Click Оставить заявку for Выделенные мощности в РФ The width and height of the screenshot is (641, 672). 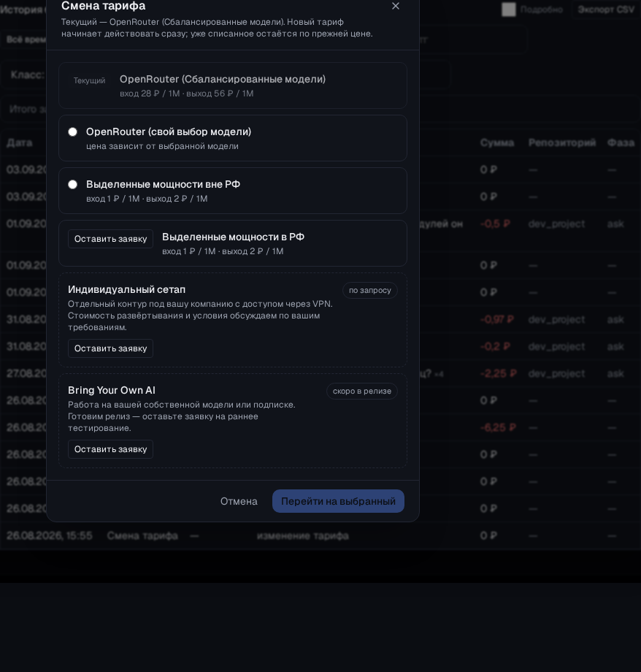pos(110,239)
